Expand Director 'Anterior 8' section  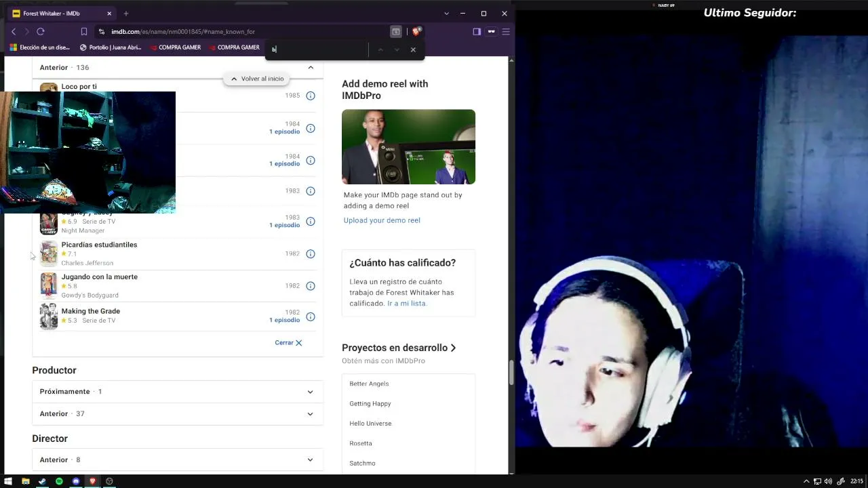click(178, 460)
